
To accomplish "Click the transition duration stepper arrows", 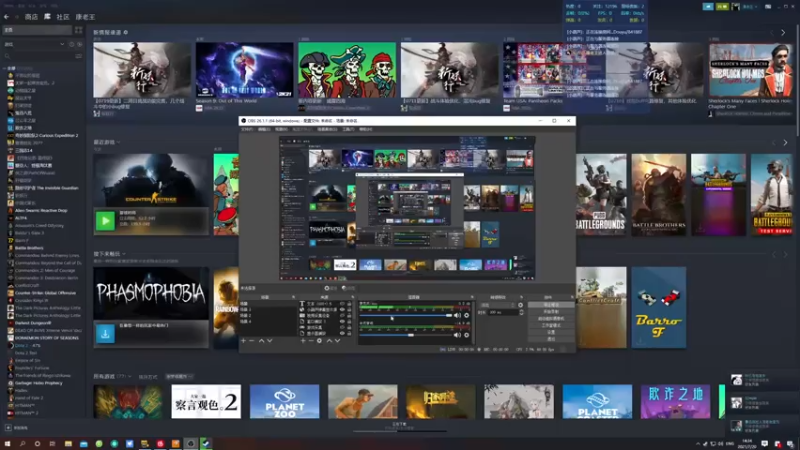I will tap(521, 312).
